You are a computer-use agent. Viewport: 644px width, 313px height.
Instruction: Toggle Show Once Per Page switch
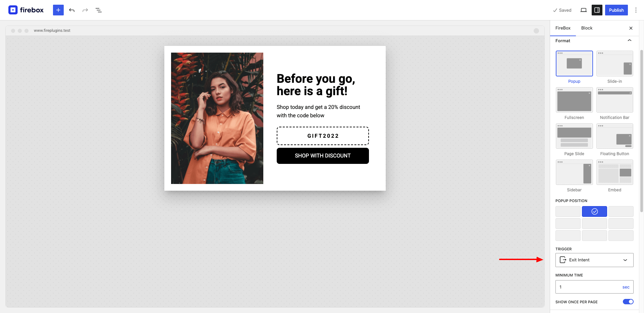coord(628,302)
